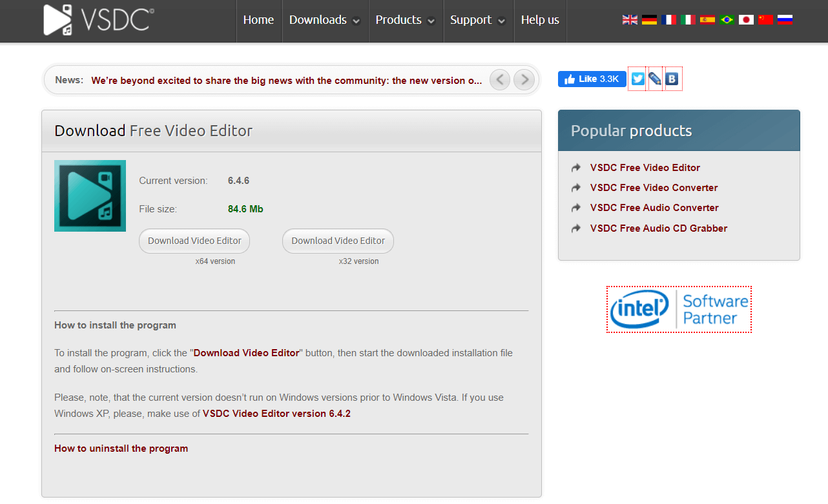Open VSDC Video Editor version 6.4.2 link
The width and height of the screenshot is (828, 504).
click(276, 413)
